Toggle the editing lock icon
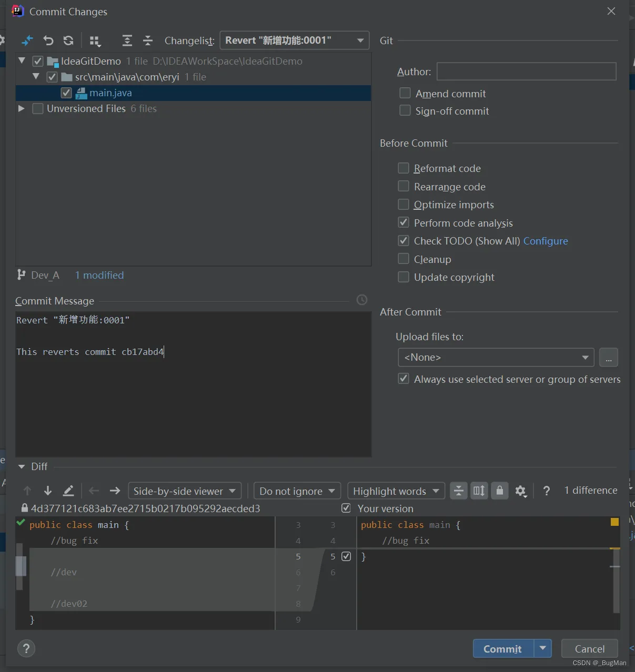Screen dimensions: 635x672 pos(500,491)
